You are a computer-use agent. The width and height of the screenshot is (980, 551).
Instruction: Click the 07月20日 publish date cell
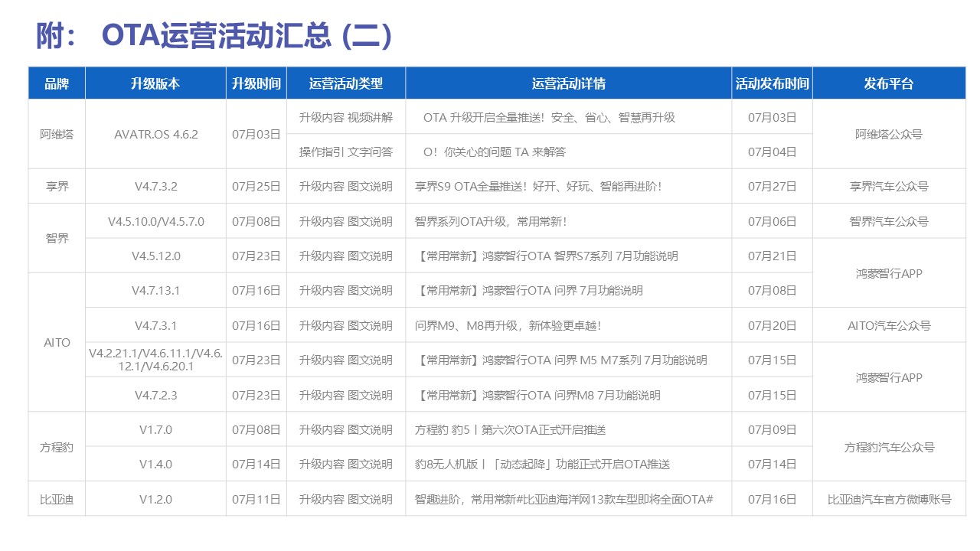pos(772,325)
